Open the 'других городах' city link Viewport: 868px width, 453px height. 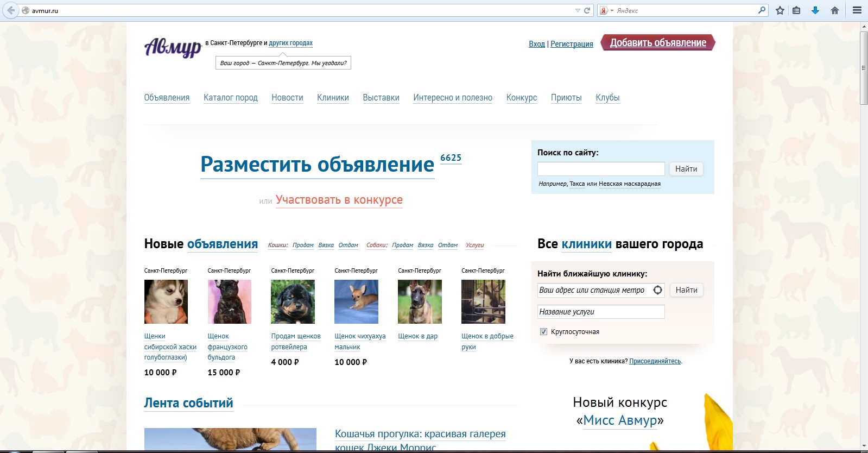click(290, 43)
